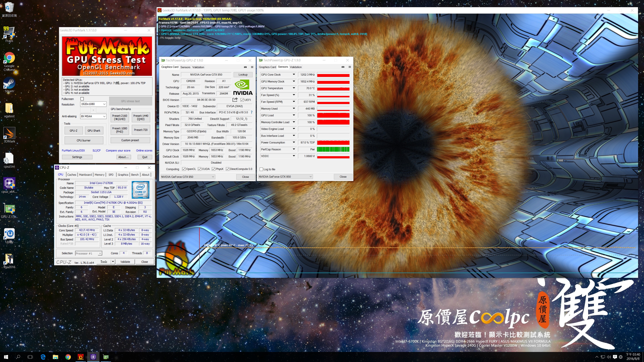Open the Google Chrome desktop shortcut
This screenshot has width=644, height=362.
(9, 62)
